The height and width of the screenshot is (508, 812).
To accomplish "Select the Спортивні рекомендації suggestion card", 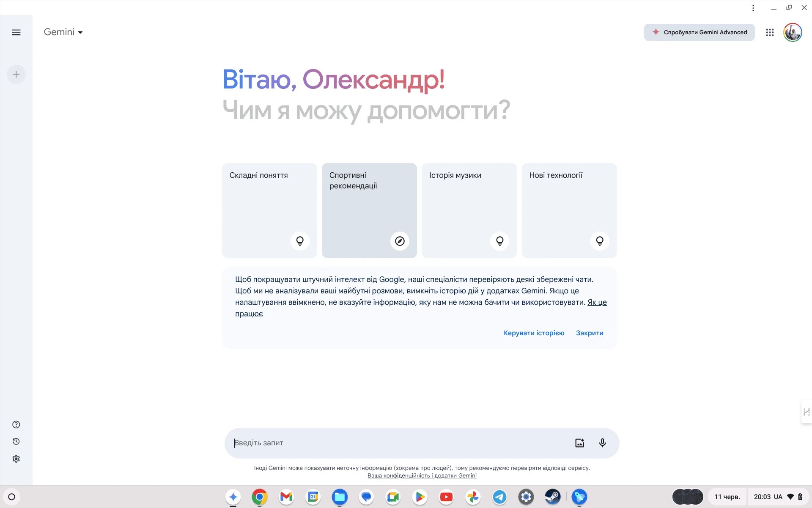I will pos(369,210).
